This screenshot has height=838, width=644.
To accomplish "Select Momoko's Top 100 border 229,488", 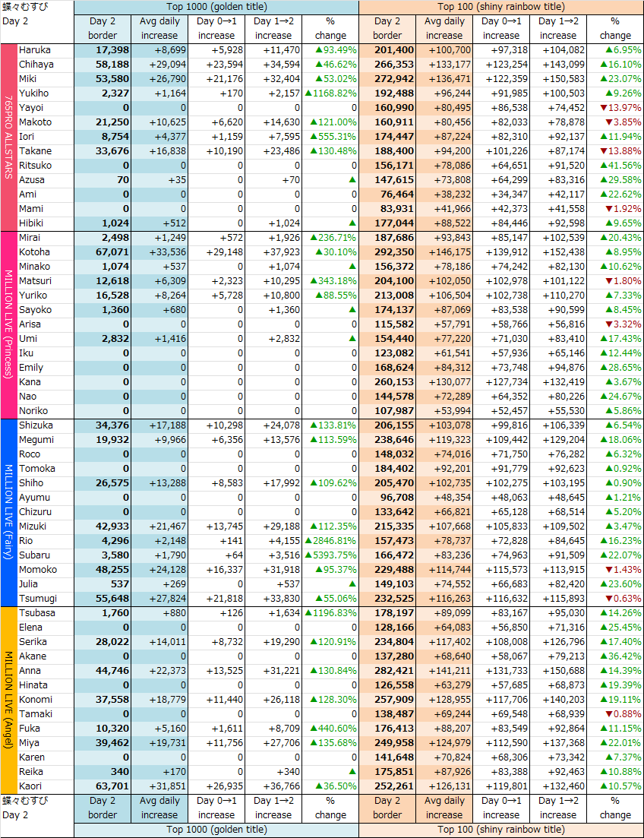I will click(x=387, y=570).
